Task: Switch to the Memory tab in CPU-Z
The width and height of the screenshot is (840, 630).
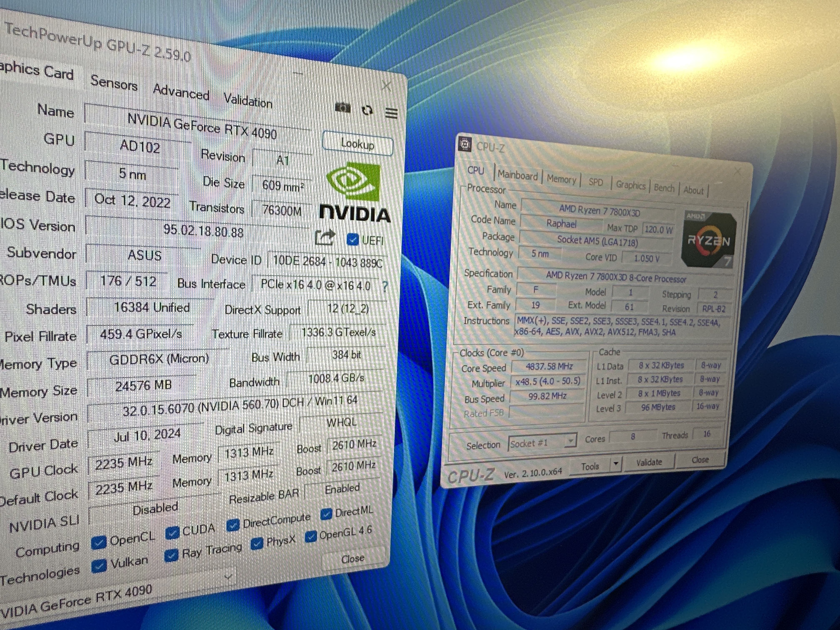Action: click(x=561, y=179)
